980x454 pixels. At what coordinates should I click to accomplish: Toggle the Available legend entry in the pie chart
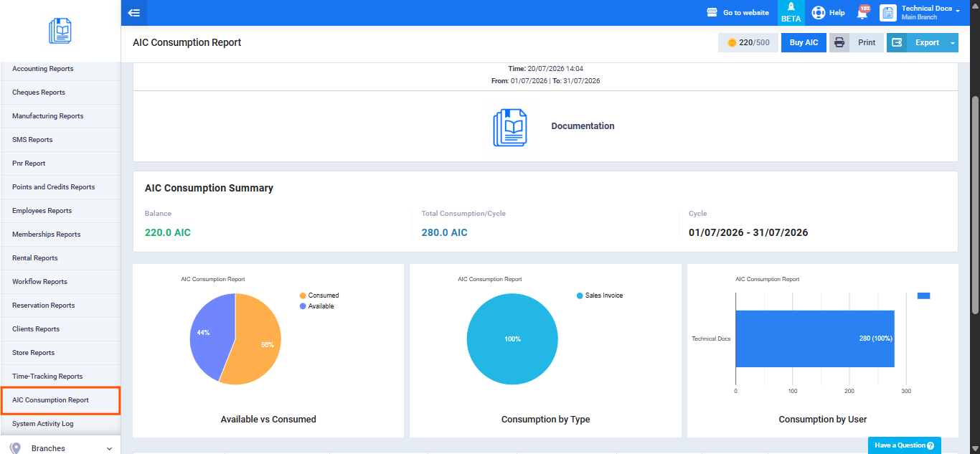(316, 306)
